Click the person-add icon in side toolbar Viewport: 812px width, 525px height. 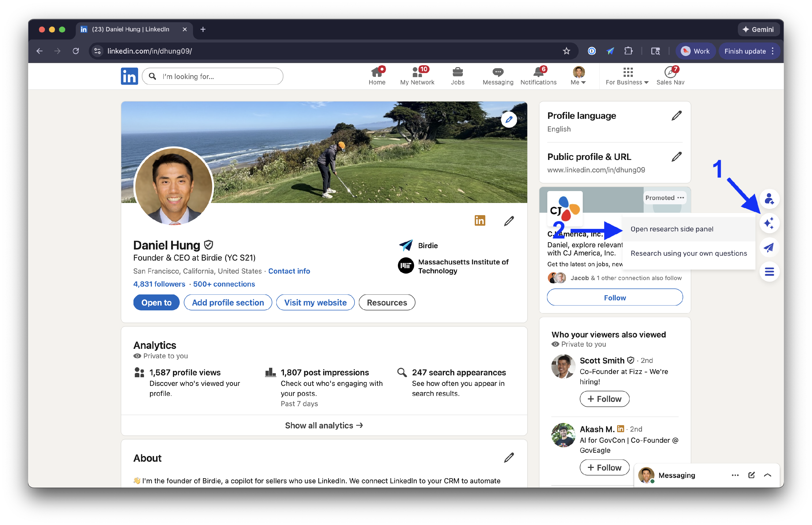[769, 199]
